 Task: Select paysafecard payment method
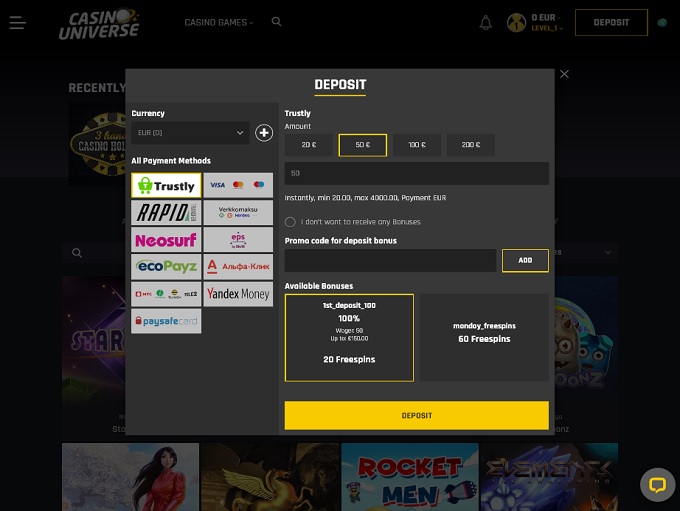(166, 321)
